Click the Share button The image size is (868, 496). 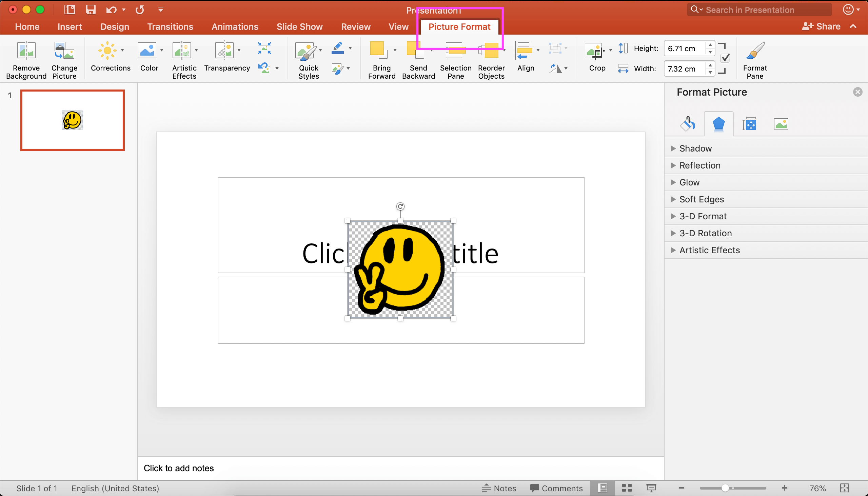click(821, 26)
